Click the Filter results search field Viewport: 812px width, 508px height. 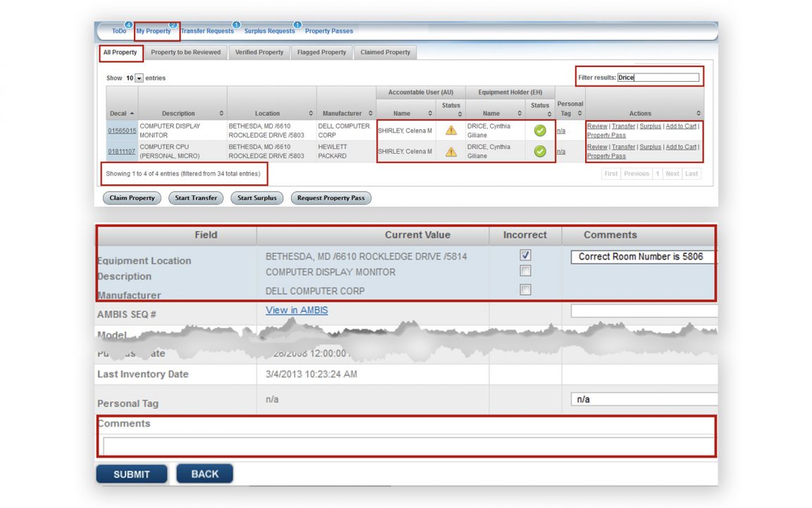click(658, 78)
